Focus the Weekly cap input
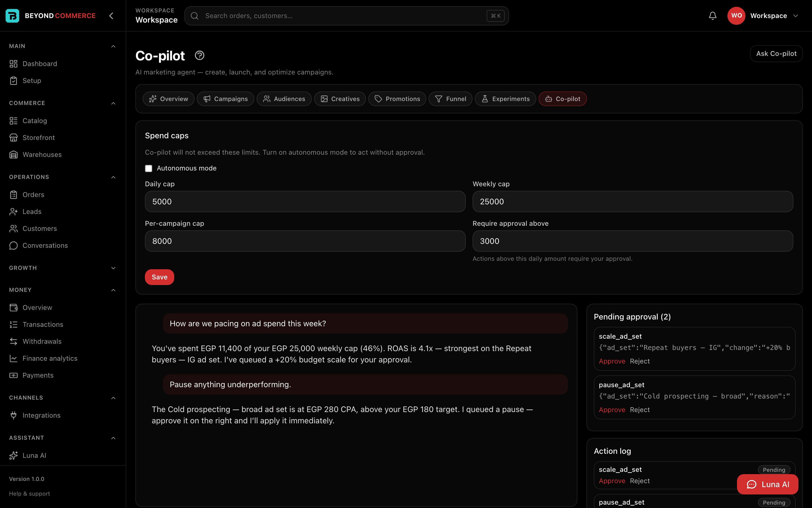 [632, 202]
